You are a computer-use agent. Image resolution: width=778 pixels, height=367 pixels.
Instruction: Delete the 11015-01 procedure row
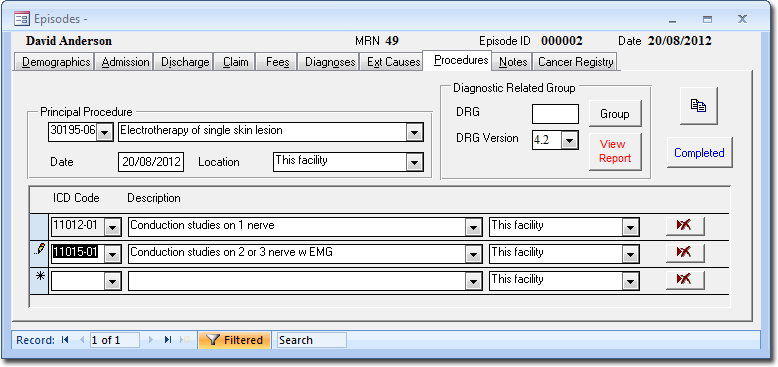tap(685, 252)
